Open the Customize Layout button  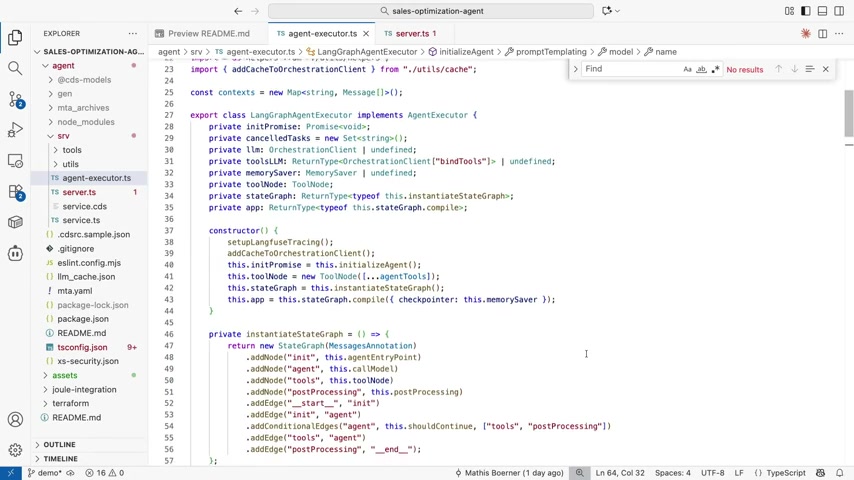click(789, 11)
